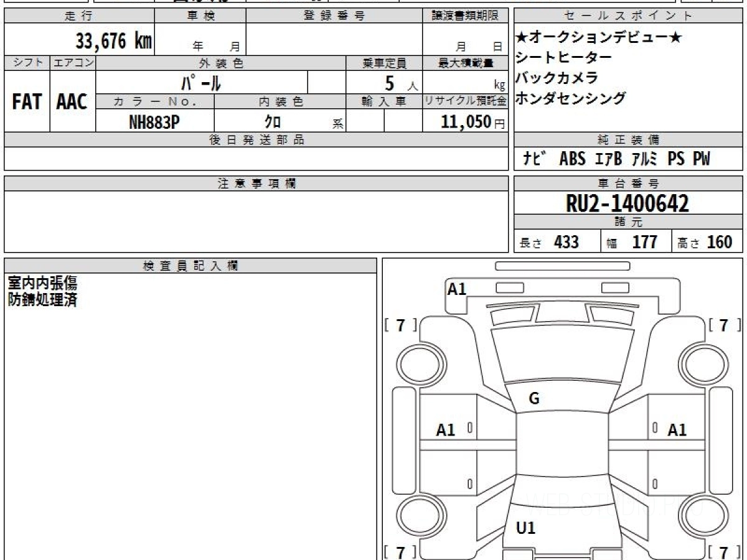Select the 諸元 header
Viewport: 747px width, 560px height.
(628, 222)
